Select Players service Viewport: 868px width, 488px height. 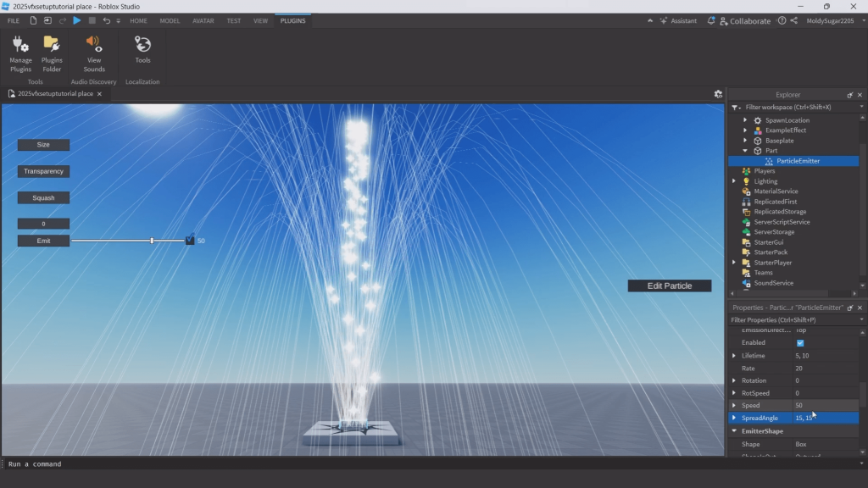[x=764, y=171]
